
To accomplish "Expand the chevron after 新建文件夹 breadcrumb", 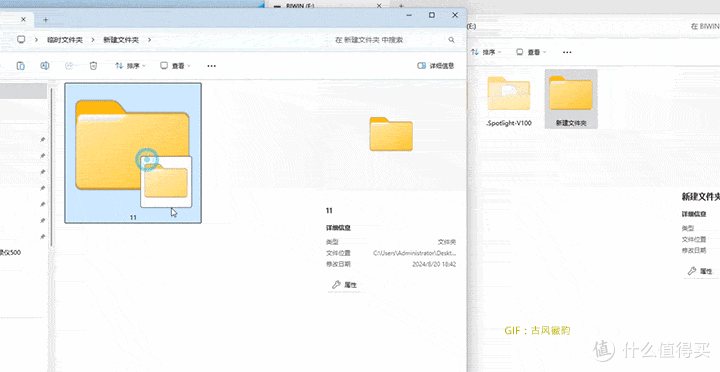I will click(x=149, y=40).
